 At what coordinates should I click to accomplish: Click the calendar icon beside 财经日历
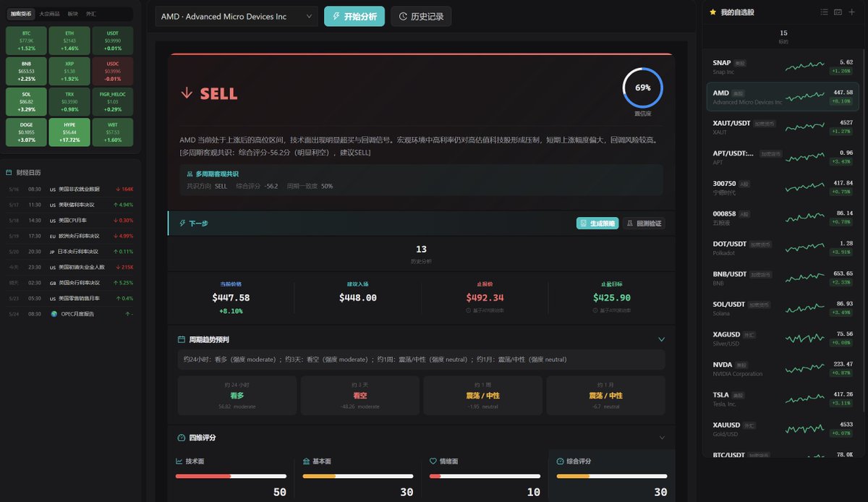[9, 173]
